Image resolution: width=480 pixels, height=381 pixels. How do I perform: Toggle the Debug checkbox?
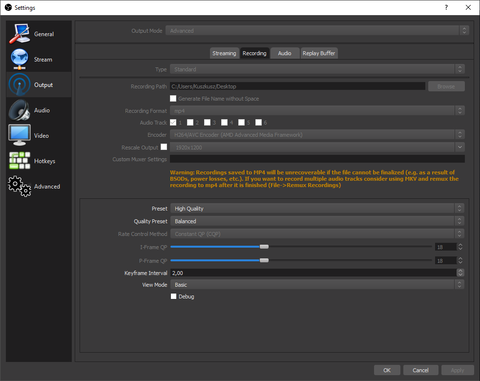pyautogui.click(x=173, y=296)
